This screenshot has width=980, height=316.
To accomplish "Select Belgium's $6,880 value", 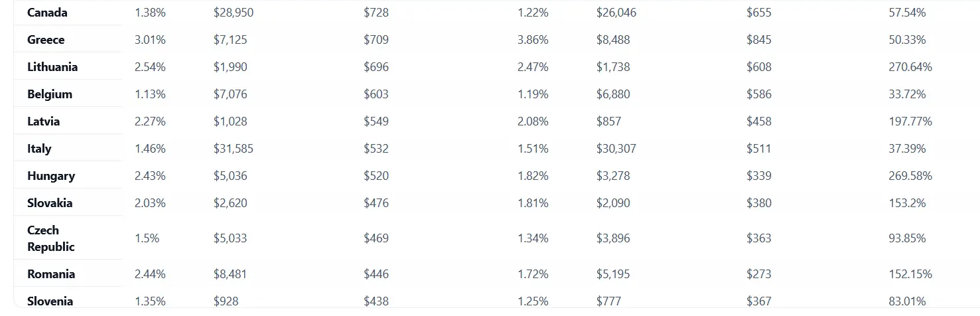I will (613, 94).
